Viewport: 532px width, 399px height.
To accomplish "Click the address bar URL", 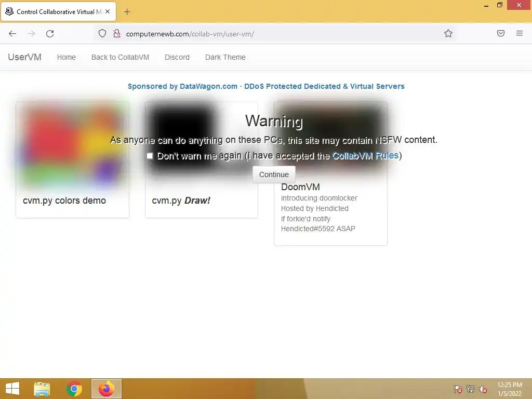I will click(190, 34).
